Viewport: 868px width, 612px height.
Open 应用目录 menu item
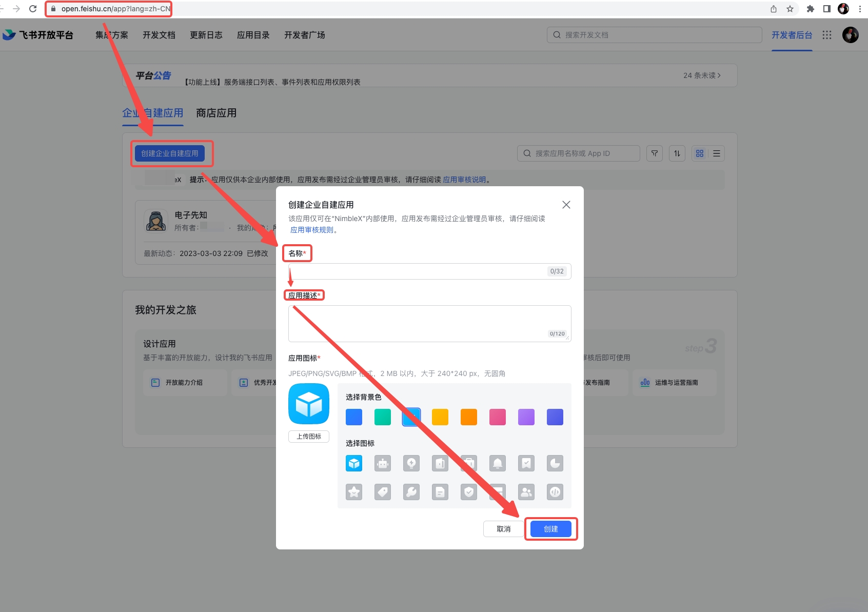point(253,35)
